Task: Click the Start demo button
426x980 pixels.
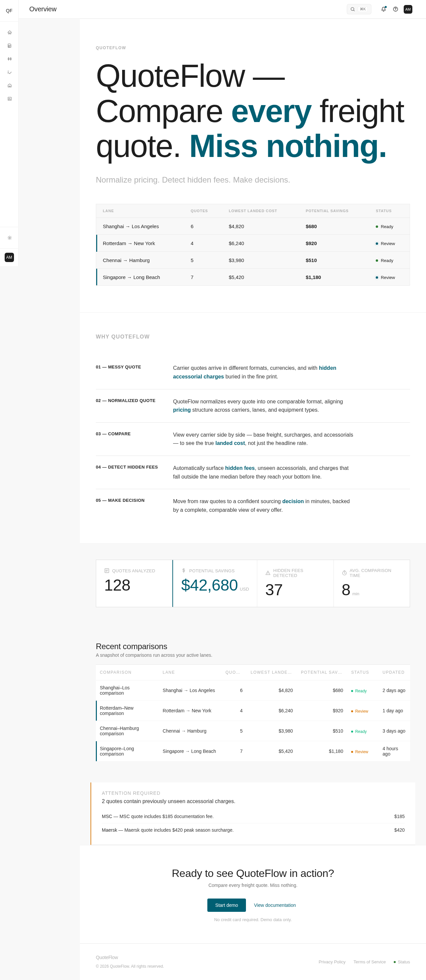Action: click(x=227, y=905)
